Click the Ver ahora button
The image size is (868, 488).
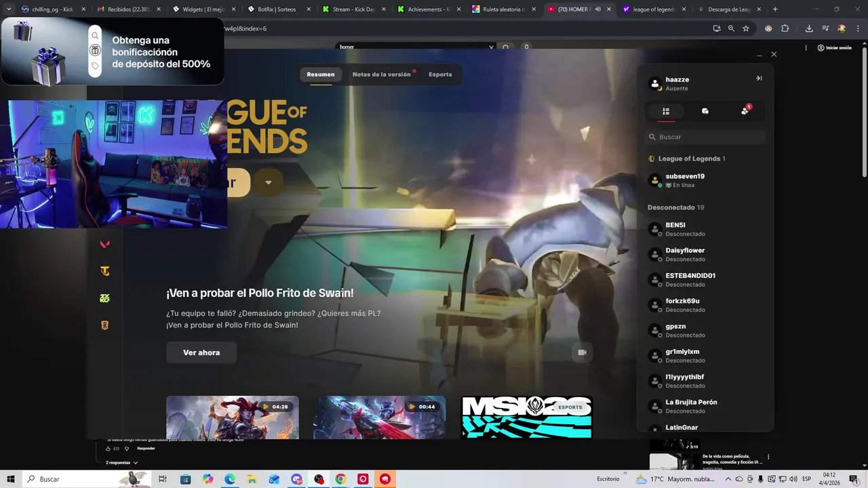201,352
